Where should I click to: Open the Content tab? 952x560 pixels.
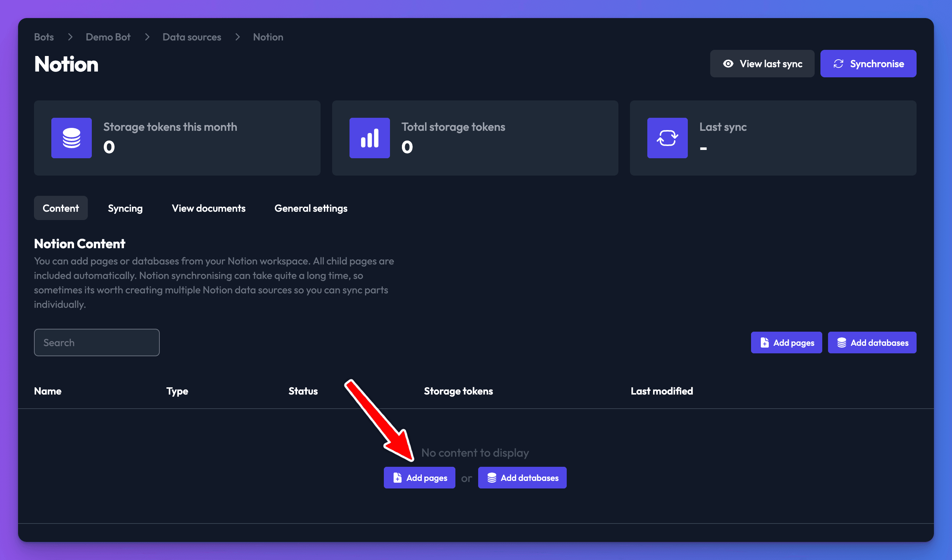tap(61, 208)
